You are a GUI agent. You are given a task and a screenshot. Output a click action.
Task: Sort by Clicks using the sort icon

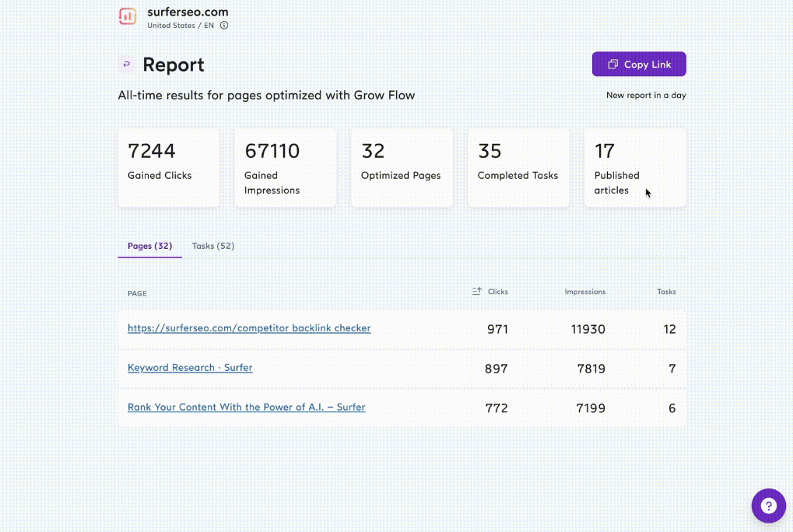(x=477, y=291)
